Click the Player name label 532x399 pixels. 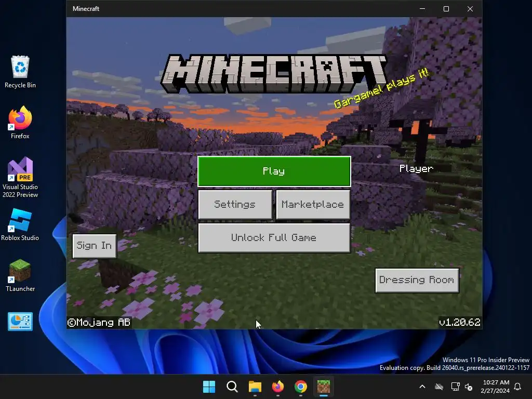tap(416, 169)
